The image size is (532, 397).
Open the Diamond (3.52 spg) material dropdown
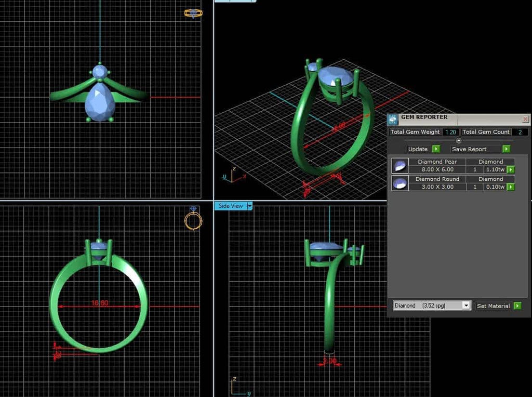click(466, 306)
